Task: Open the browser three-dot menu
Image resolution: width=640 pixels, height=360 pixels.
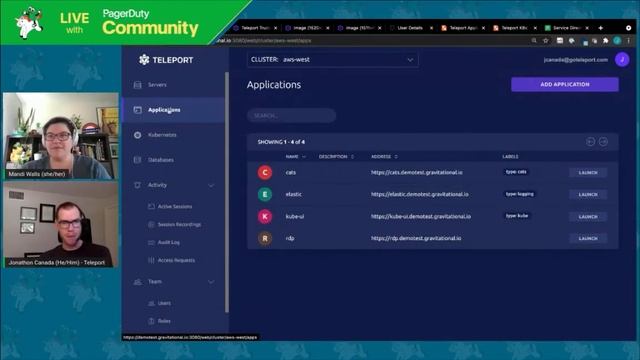Action: 629,40
